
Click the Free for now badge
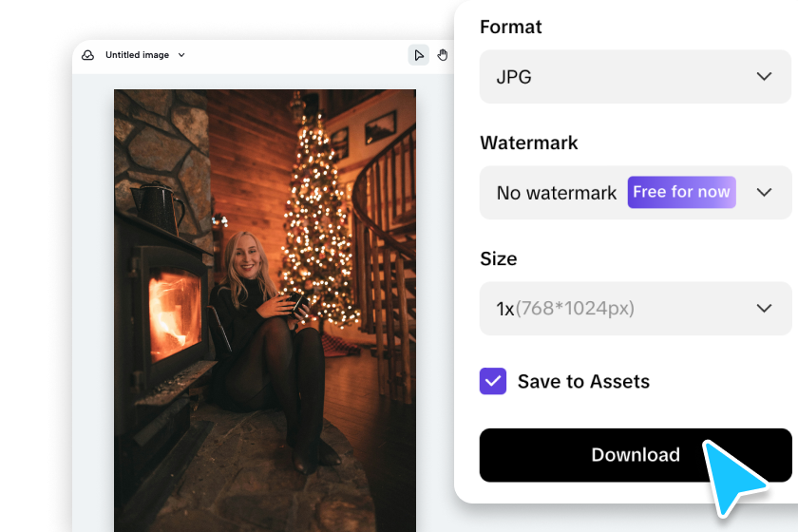pos(681,192)
